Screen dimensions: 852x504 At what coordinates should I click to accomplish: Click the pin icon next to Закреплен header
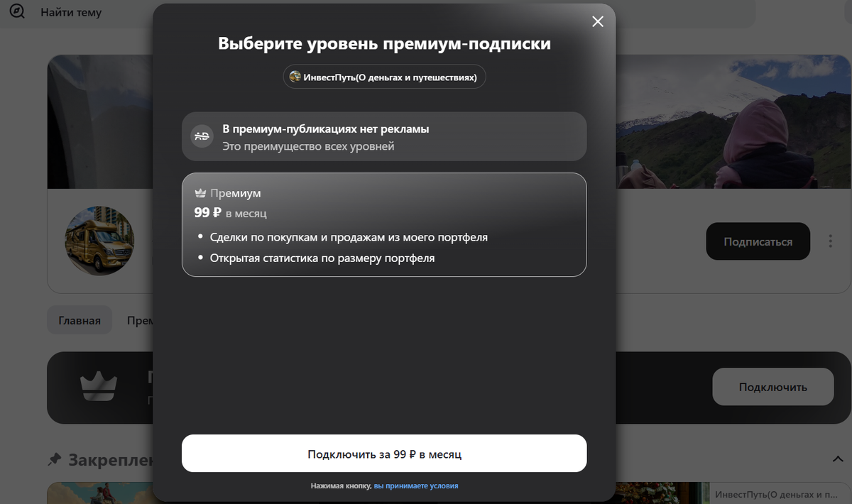point(55,460)
